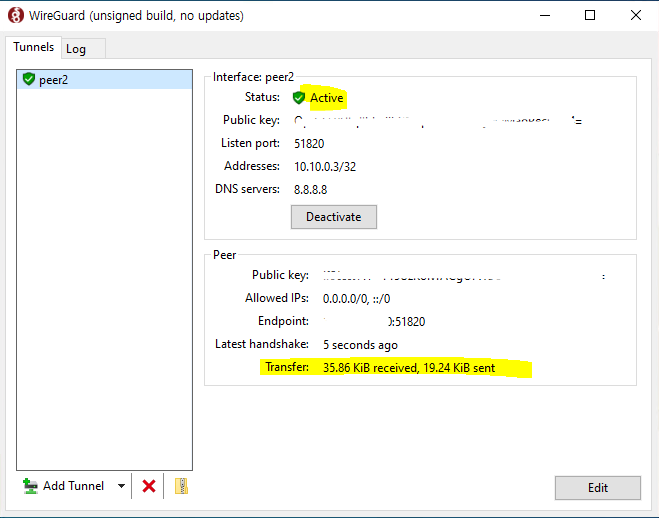The width and height of the screenshot is (659, 518).
Task: Click the Endpoint value ending in :51820
Action: 374,322
